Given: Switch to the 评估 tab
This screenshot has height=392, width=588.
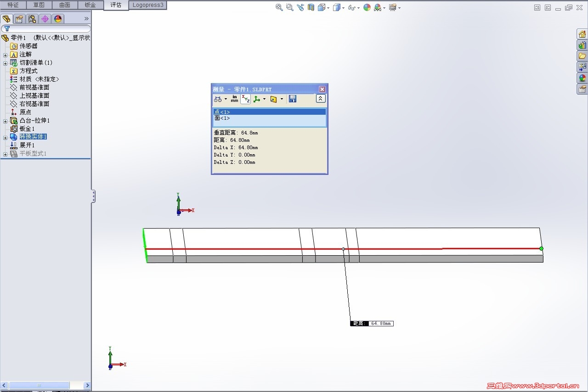Looking at the screenshot, I should (116, 5).
